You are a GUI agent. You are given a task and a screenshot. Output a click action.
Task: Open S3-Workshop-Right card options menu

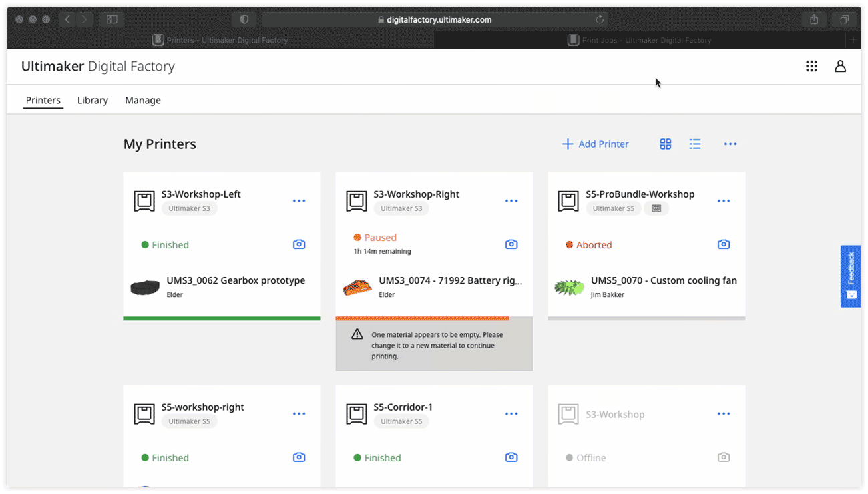tap(511, 200)
